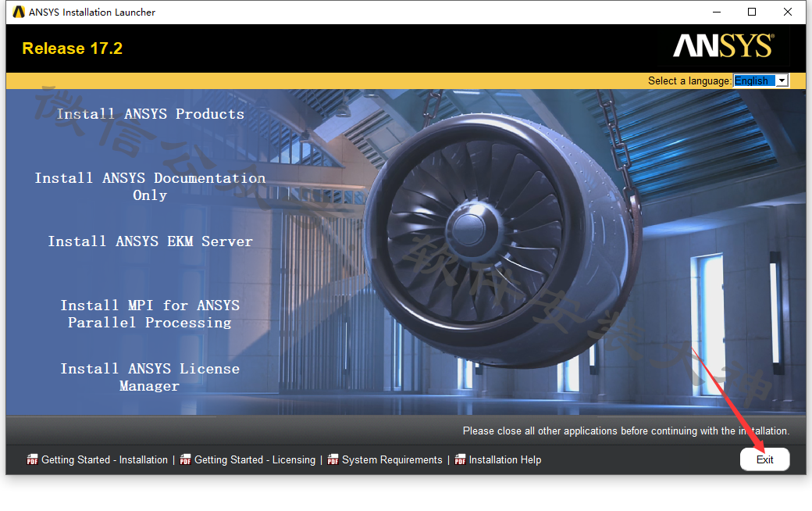The image size is (812, 511).
Task: Click the PDF icon beside Getting Started - Licensing
Action: point(185,459)
